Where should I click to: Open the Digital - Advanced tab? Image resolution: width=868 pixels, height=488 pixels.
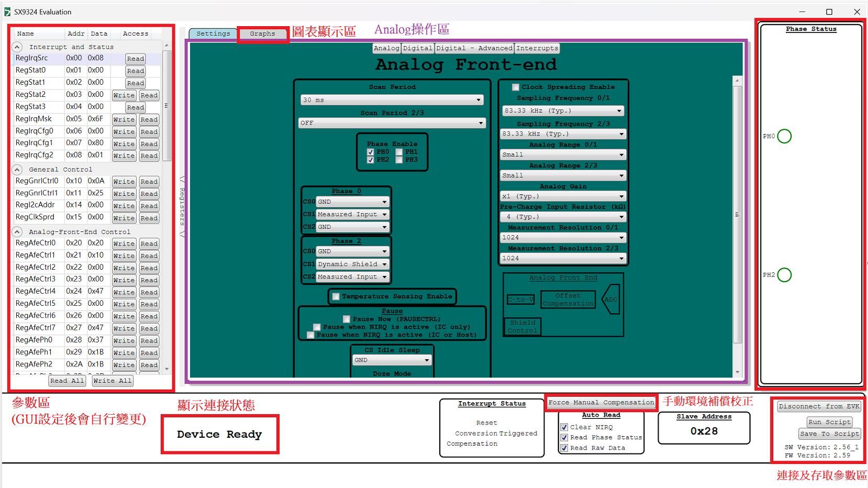pos(474,48)
